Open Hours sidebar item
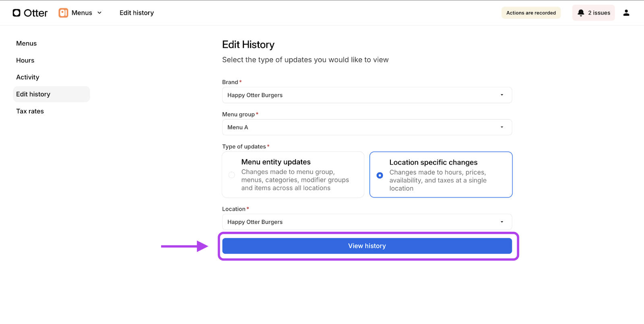The width and height of the screenshot is (644, 324). [x=25, y=60]
